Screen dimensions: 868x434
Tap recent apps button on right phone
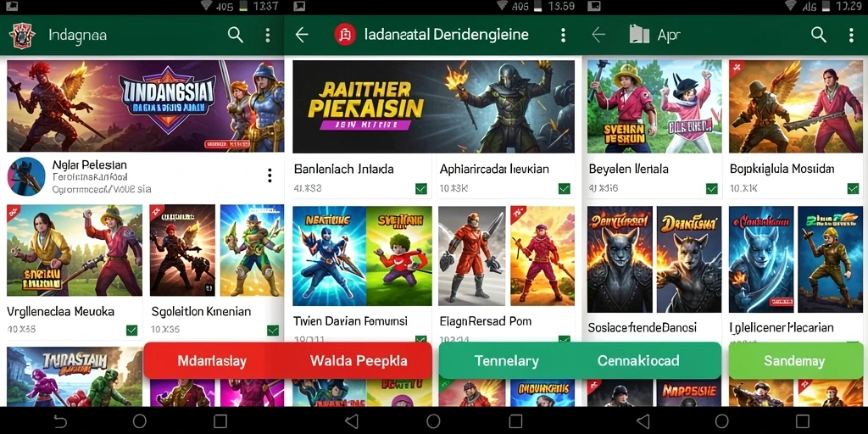pyautogui.click(x=803, y=422)
